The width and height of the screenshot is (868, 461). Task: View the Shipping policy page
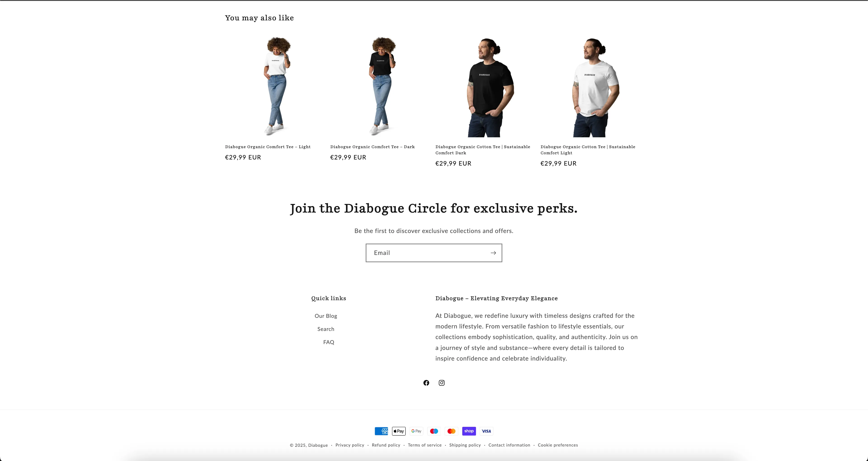pyautogui.click(x=465, y=445)
